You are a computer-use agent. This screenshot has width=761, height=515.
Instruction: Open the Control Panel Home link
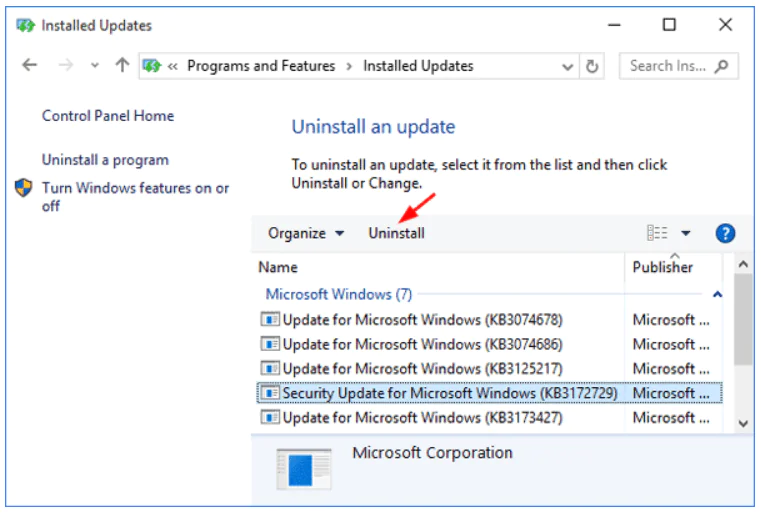(x=108, y=116)
